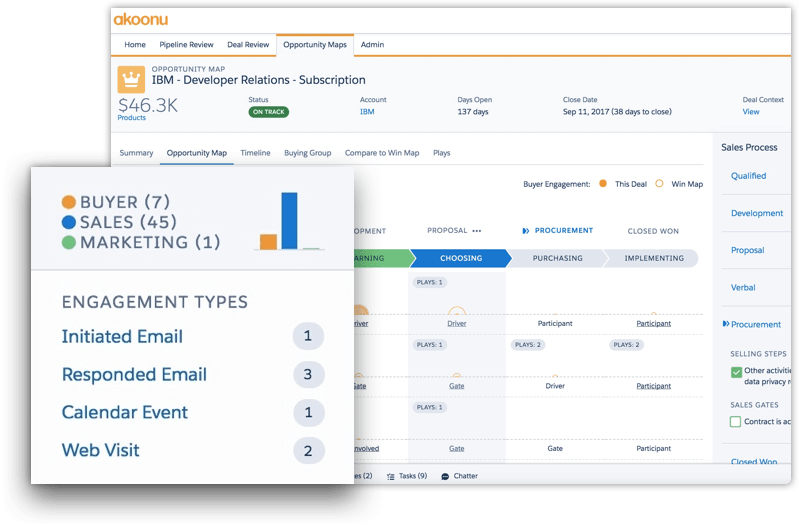Click the PLAYS: 2 badge under Implementing

click(626, 345)
